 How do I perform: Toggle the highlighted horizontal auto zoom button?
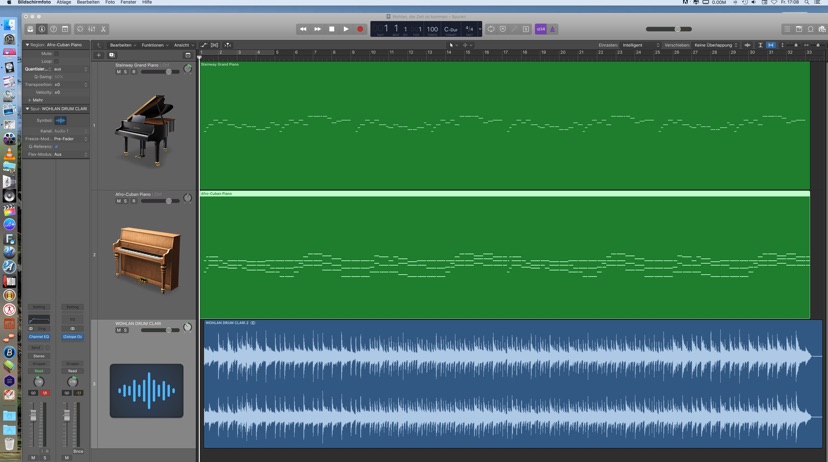click(x=771, y=45)
